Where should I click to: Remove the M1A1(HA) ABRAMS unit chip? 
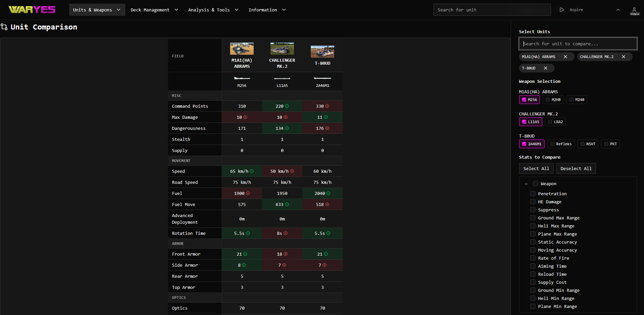click(x=565, y=57)
